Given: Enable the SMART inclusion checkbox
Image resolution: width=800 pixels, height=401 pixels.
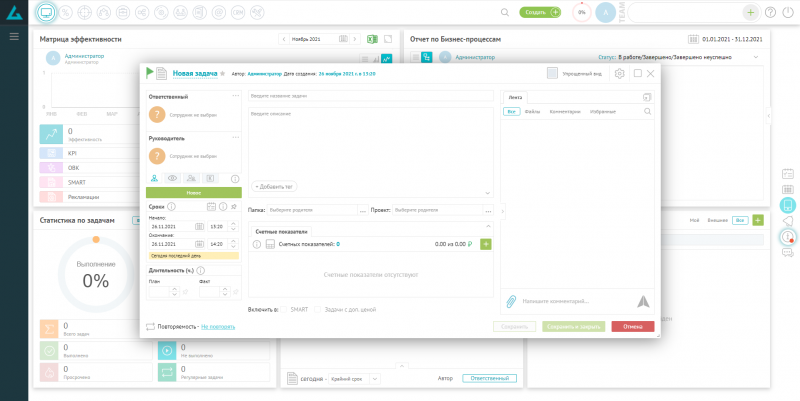Looking at the screenshot, I should click(x=284, y=309).
